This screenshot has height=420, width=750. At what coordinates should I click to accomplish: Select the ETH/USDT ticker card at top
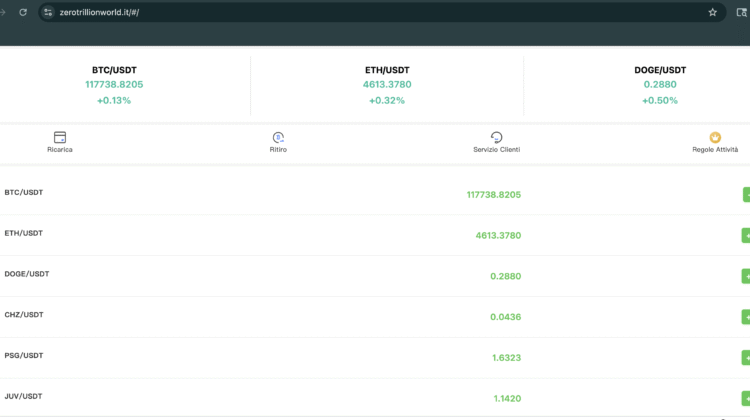pyautogui.click(x=387, y=85)
